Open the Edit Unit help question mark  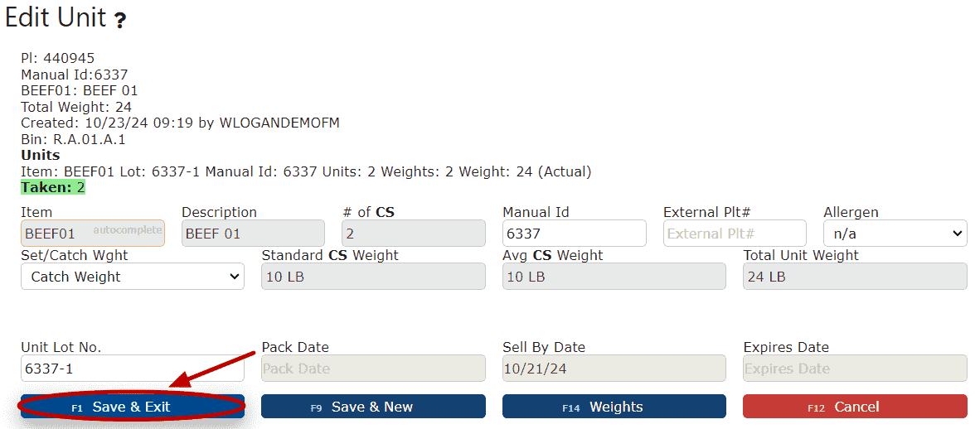pyautogui.click(x=120, y=22)
